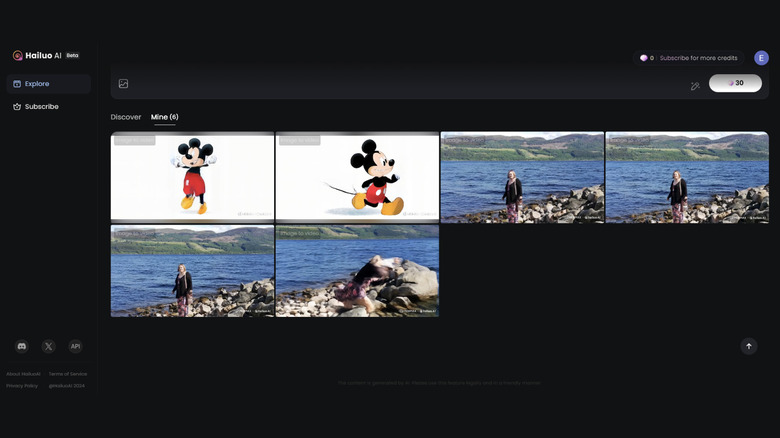Image resolution: width=780 pixels, height=438 pixels.
Task: Open the user avatar "E" profile
Action: pos(761,58)
